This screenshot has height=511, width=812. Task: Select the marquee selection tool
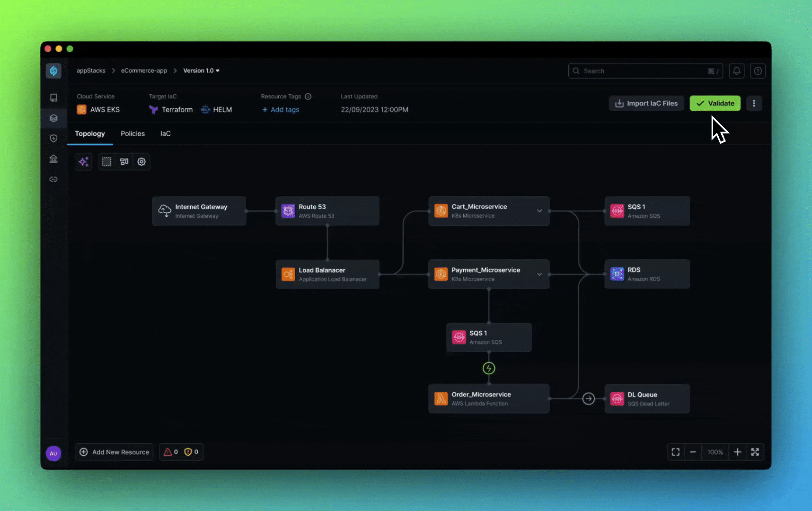click(107, 162)
